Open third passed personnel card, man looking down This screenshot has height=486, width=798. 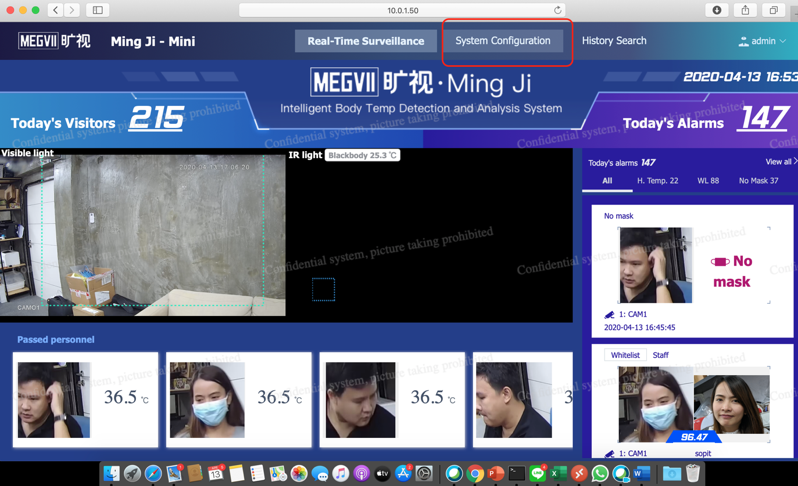pos(392,400)
